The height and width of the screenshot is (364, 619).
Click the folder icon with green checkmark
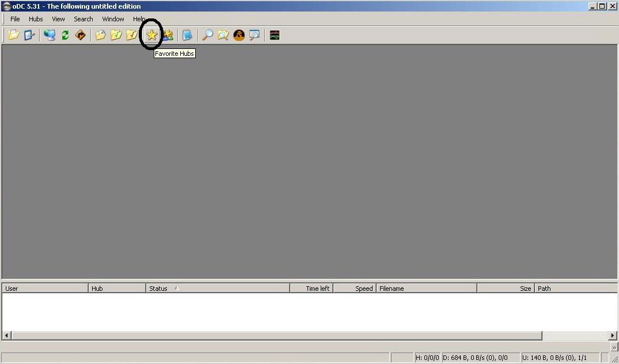(116, 35)
